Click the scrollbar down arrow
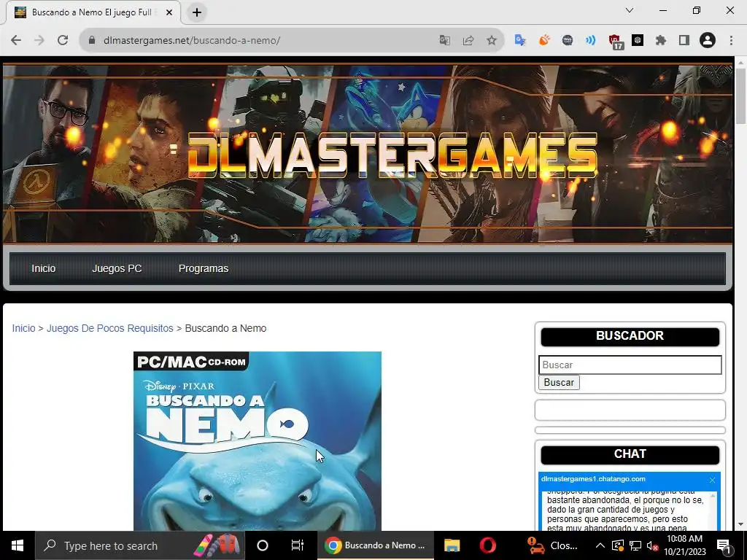Screen dimensions: 747x560 [x=740, y=524]
